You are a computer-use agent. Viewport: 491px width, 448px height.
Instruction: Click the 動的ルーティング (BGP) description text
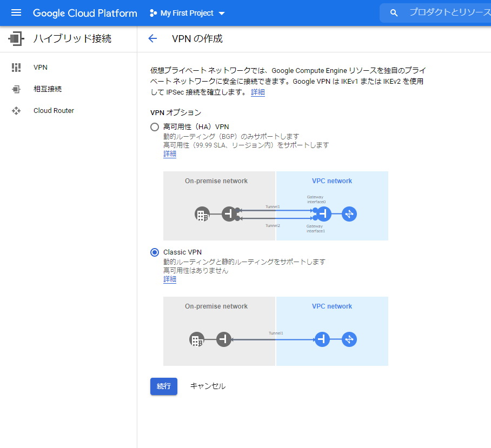pos(231,136)
